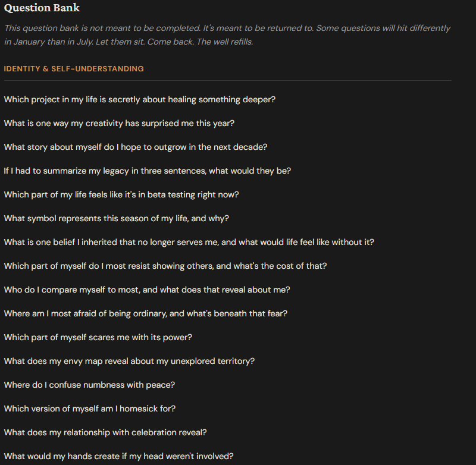476x465 pixels.
Task: Select the inherited belief question
Action: [x=189, y=242]
